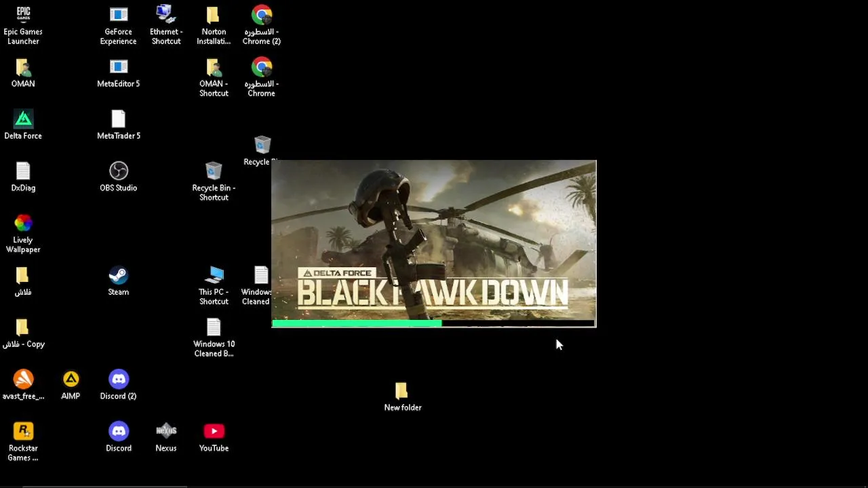Screen dimensions: 868x488
Task: Open the Epic Games Launcher desktop icon
Action: (23, 26)
